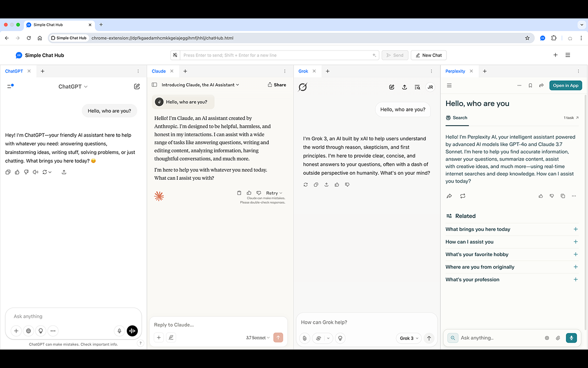The width and height of the screenshot is (588, 368).
Task: Copy Claude's response with clipboard icon
Action: pos(239,193)
